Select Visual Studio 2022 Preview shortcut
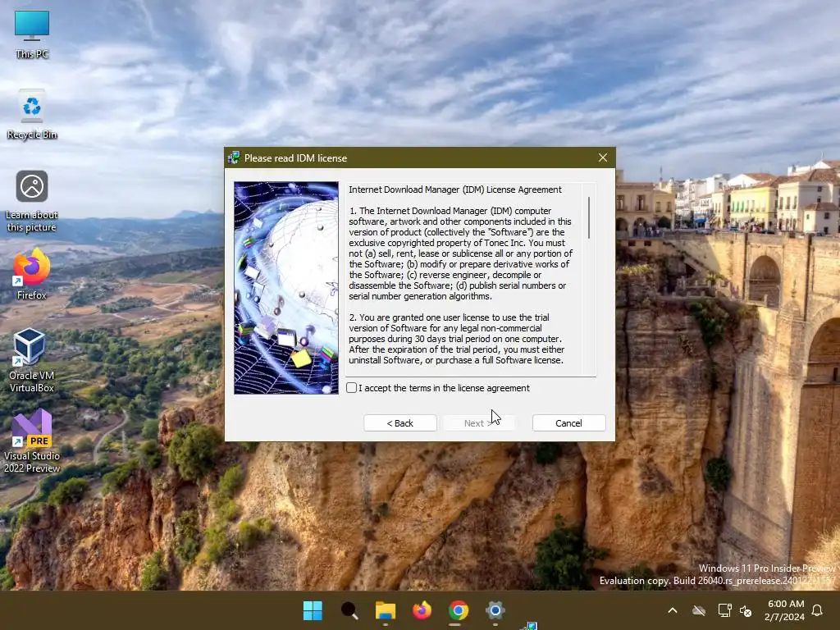The height and width of the screenshot is (630, 840). (x=32, y=441)
